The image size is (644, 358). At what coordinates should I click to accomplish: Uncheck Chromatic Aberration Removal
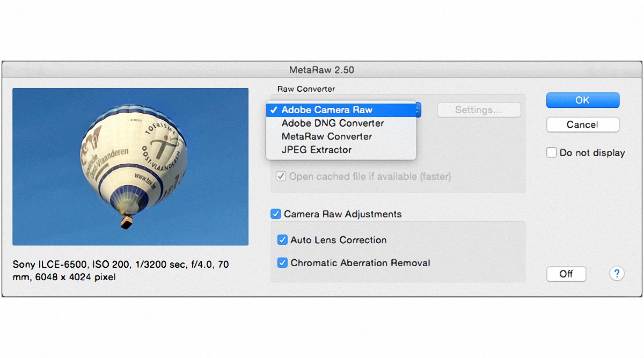click(282, 263)
